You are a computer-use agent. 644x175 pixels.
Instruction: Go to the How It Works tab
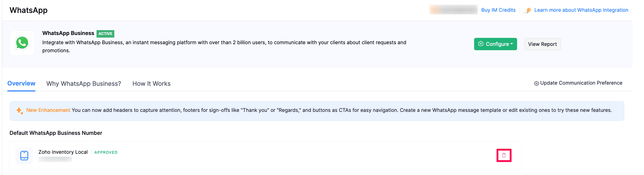point(151,84)
